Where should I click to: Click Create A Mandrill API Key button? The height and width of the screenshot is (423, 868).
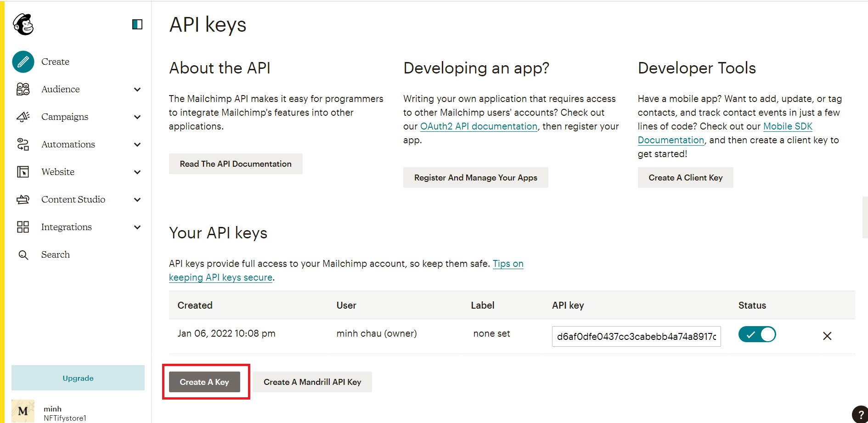pyautogui.click(x=312, y=382)
